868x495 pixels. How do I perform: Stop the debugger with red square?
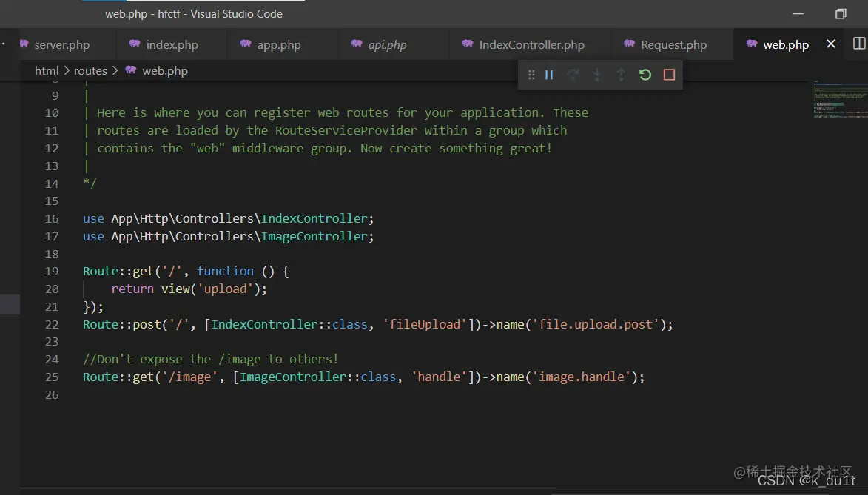tap(669, 75)
